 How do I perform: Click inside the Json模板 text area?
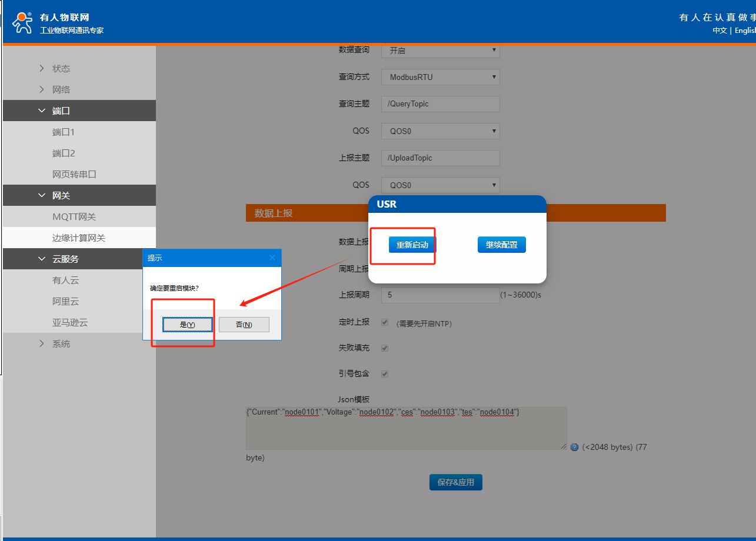(407, 428)
